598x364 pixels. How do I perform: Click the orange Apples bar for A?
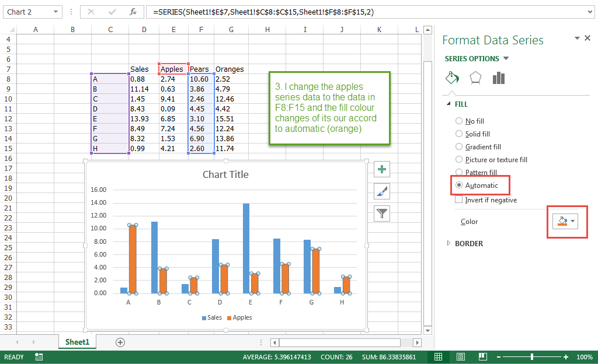(133, 260)
